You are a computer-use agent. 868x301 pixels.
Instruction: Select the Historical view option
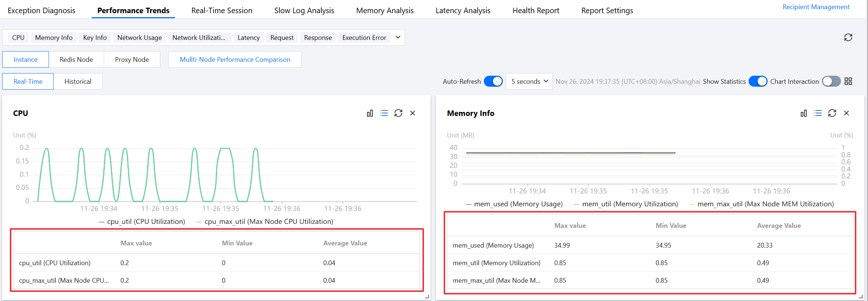78,82
